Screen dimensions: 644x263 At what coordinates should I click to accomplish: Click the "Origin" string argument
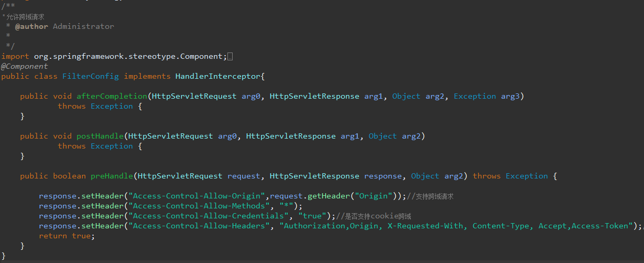click(374, 196)
